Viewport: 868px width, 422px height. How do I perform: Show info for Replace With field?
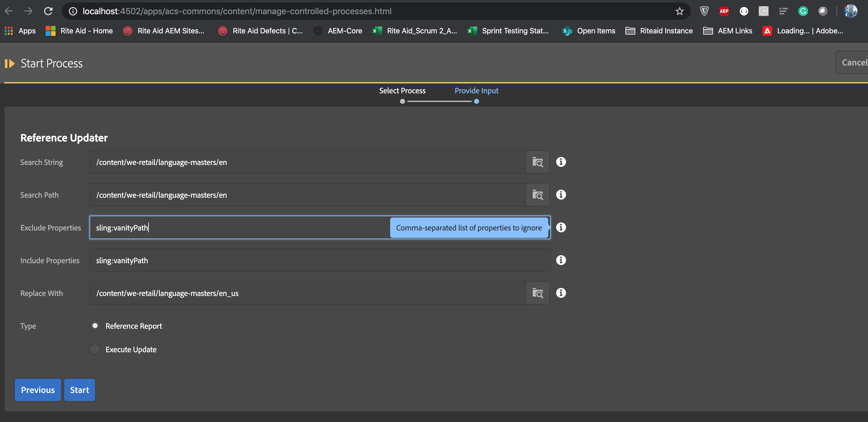pyautogui.click(x=561, y=293)
